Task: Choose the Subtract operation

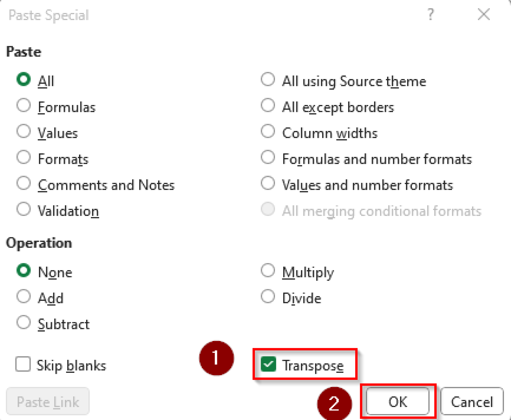Action: pyautogui.click(x=23, y=323)
